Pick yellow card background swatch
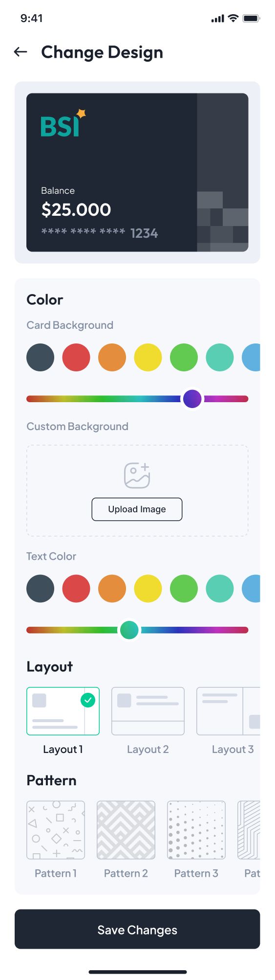Image resolution: width=275 pixels, height=980 pixels. pyautogui.click(x=148, y=357)
